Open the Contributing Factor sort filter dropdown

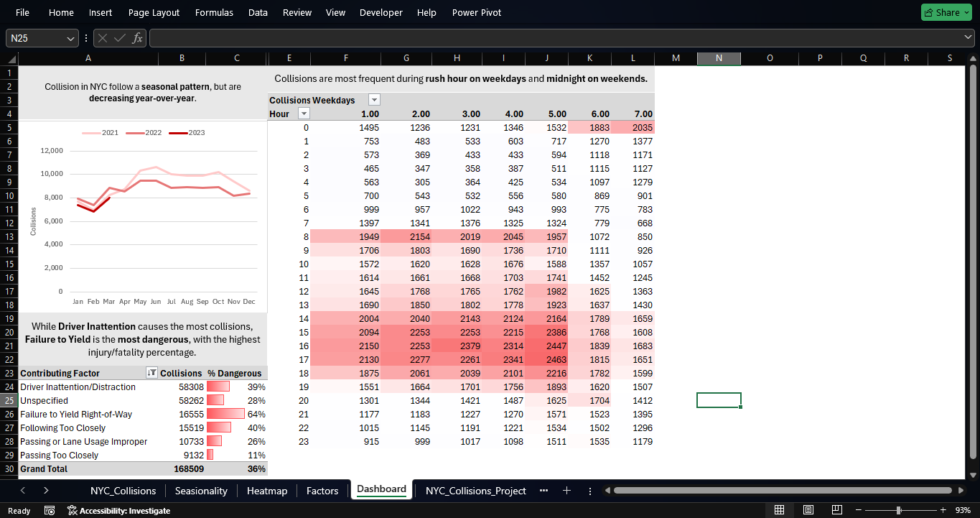click(151, 373)
